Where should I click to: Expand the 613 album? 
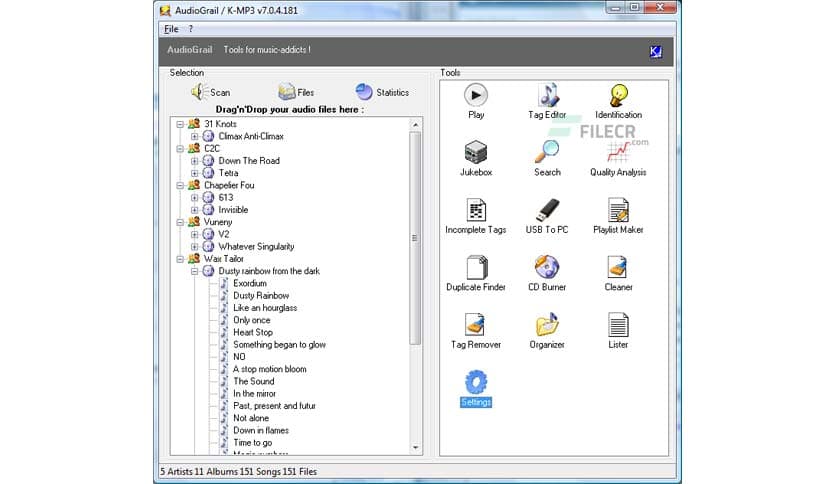195,198
